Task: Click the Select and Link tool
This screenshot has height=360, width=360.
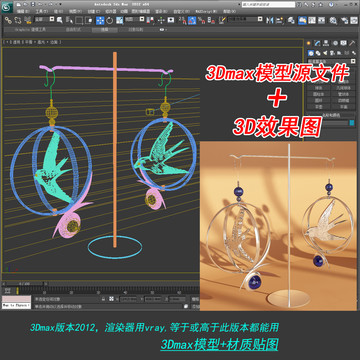Action: tap(8, 20)
